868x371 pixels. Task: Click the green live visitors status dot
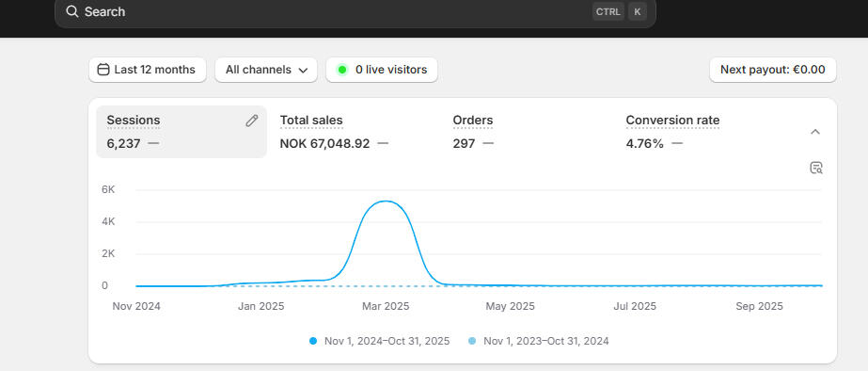[x=342, y=70]
